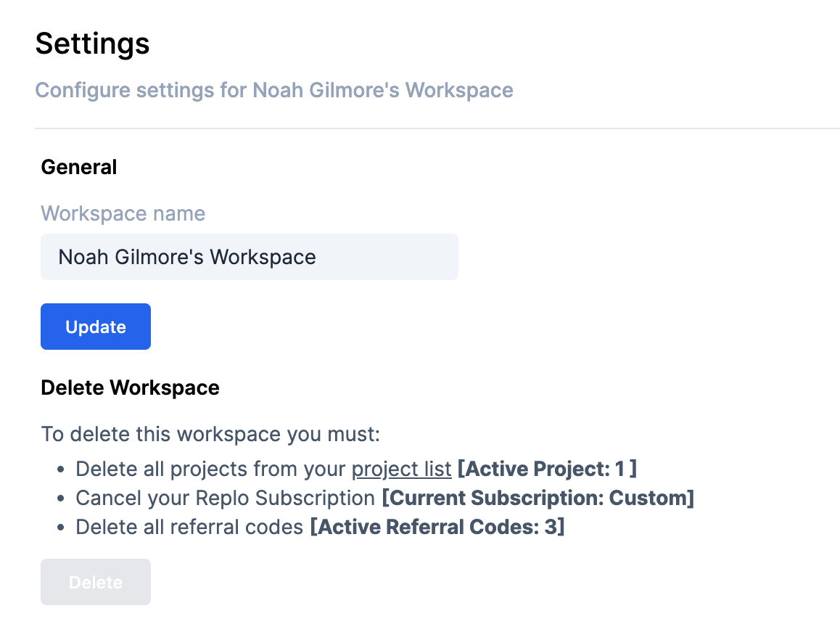
Task: Click the divider line under the subtitle
Action: pos(437,128)
